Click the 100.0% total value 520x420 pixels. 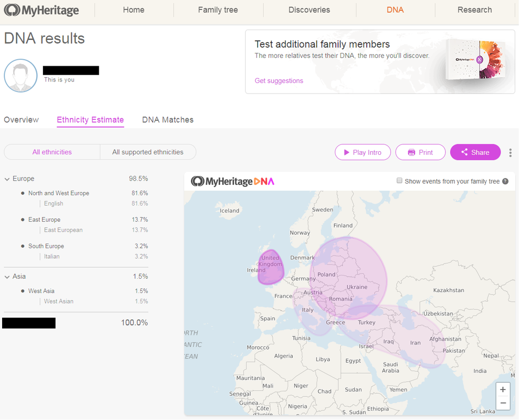[134, 322]
